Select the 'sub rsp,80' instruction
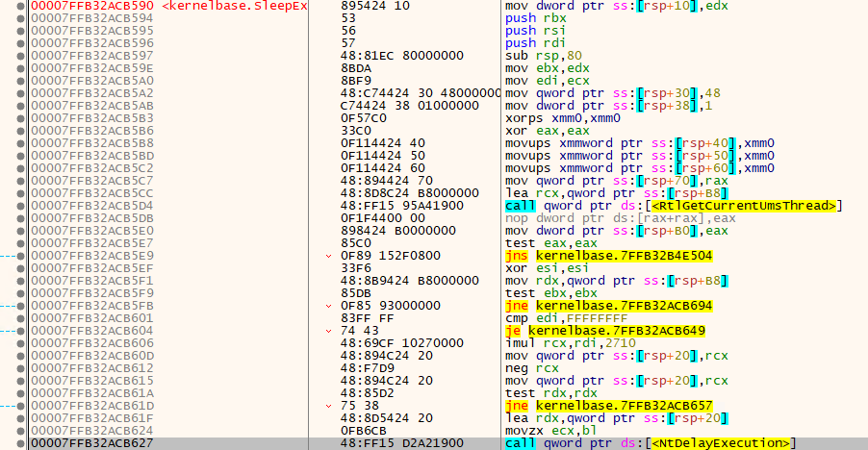 [544, 56]
